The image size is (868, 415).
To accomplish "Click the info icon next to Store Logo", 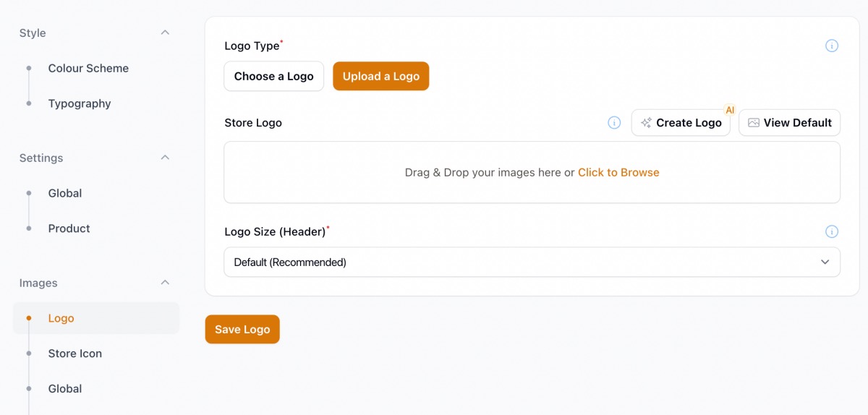I will [x=614, y=123].
